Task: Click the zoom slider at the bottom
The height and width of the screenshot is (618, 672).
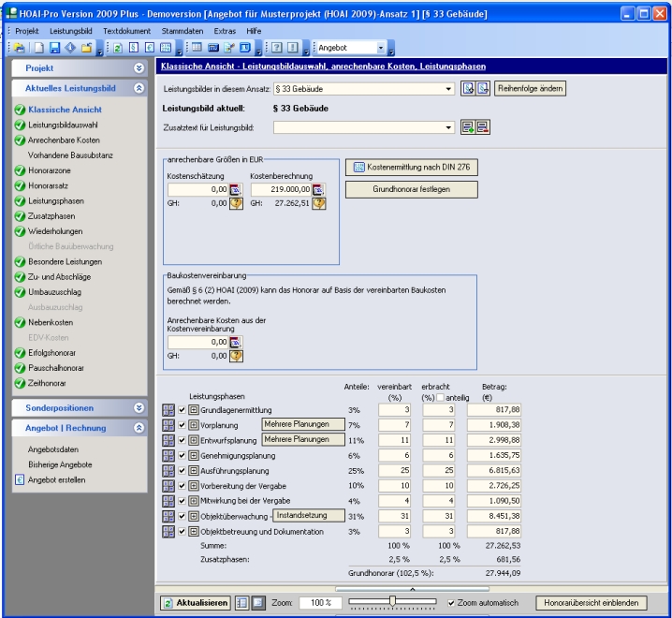Action: click(392, 601)
